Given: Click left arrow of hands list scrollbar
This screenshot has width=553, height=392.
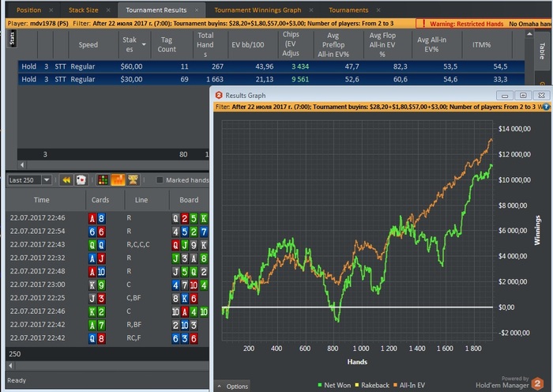Looking at the screenshot, I should (10, 366).
